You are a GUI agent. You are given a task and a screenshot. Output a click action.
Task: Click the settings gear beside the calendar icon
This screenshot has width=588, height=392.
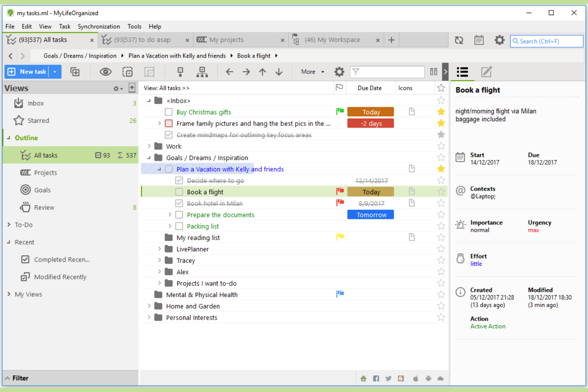click(x=499, y=40)
